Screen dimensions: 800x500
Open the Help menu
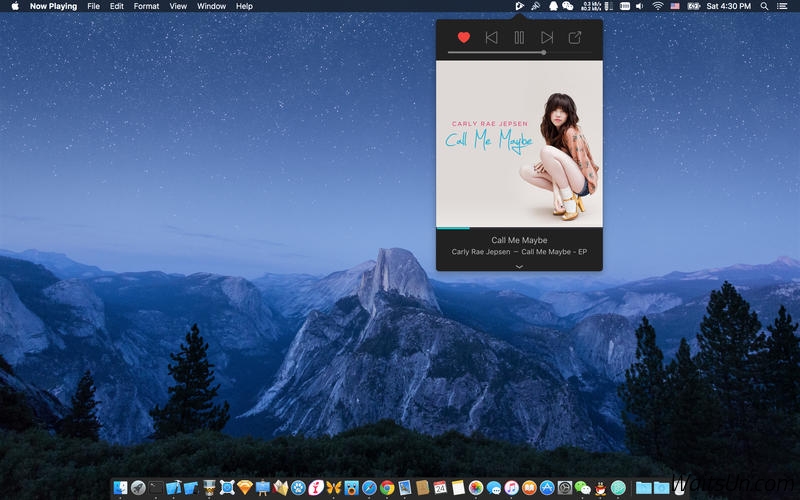click(x=244, y=6)
